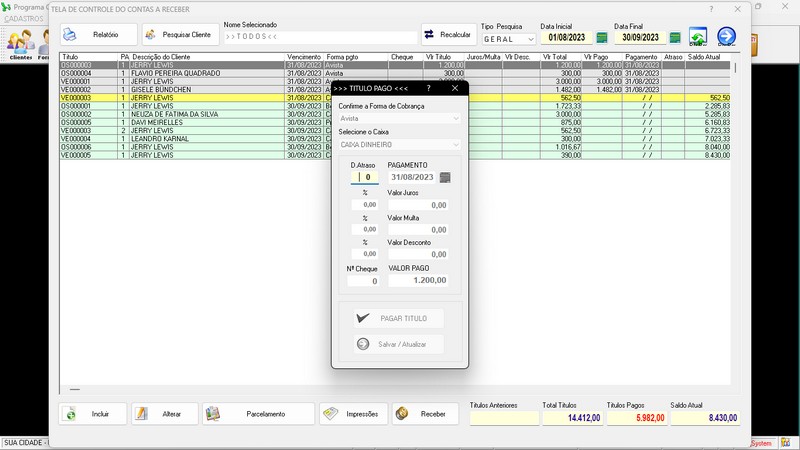This screenshot has height=450, width=800.
Task: Click the PAGAMENTO date field
Action: pos(412,177)
